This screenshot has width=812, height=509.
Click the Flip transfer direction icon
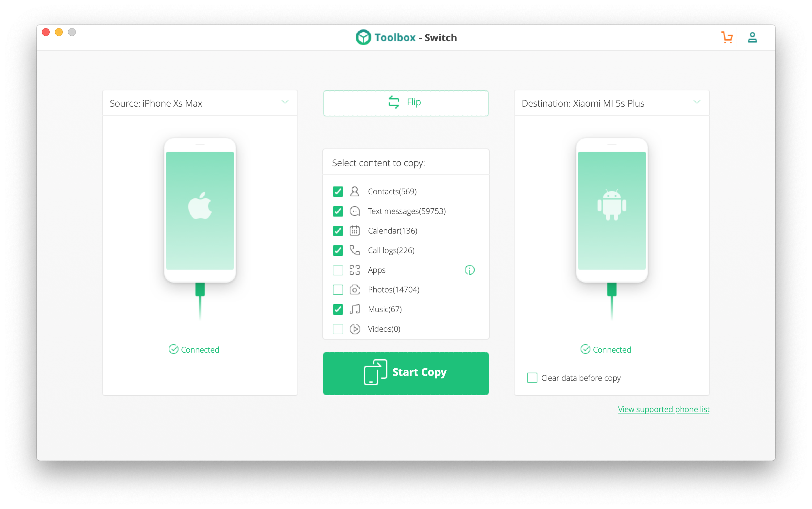393,102
